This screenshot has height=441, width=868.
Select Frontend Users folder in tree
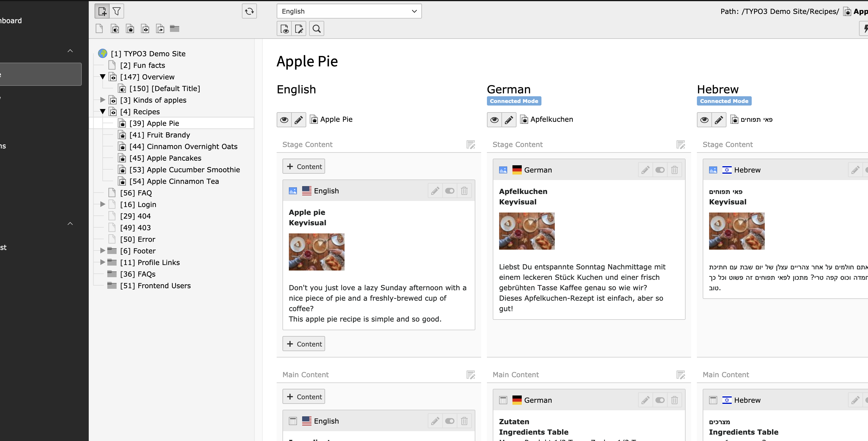155,285
